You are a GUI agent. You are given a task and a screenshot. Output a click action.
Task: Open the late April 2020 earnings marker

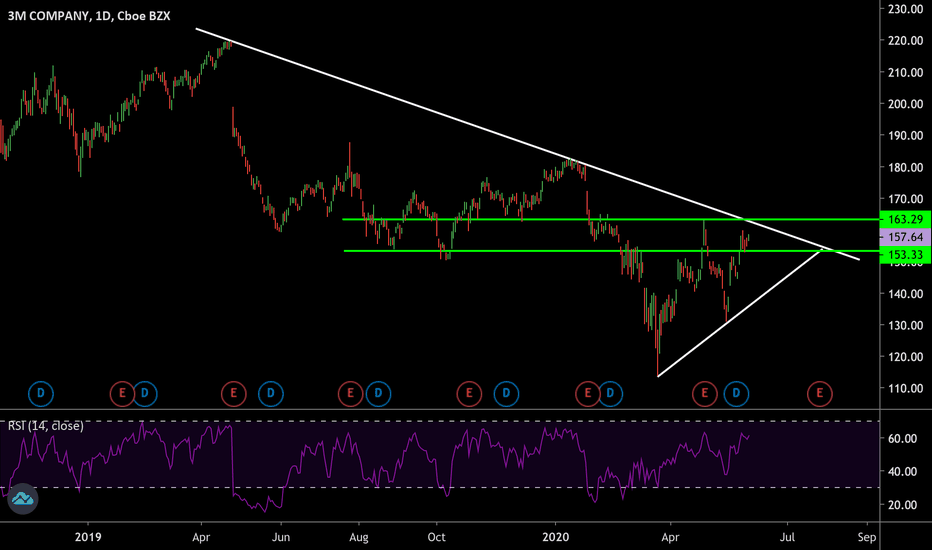tap(705, 393)
